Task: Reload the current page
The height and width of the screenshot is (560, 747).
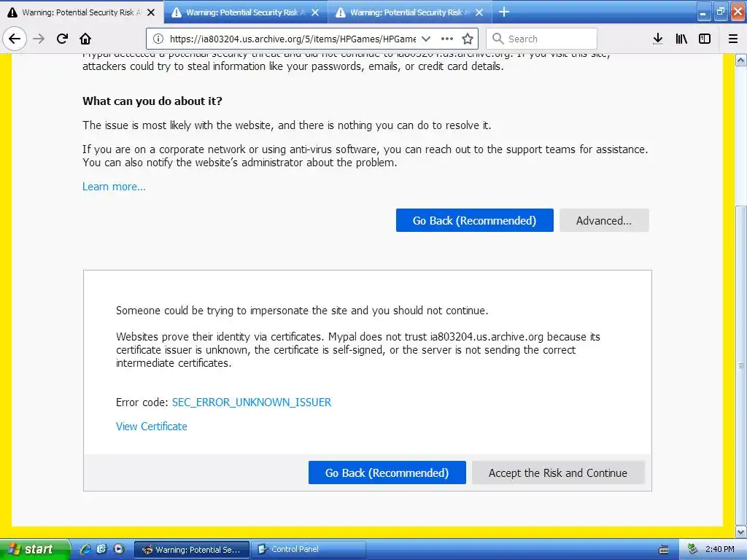Action: [62, 39]
